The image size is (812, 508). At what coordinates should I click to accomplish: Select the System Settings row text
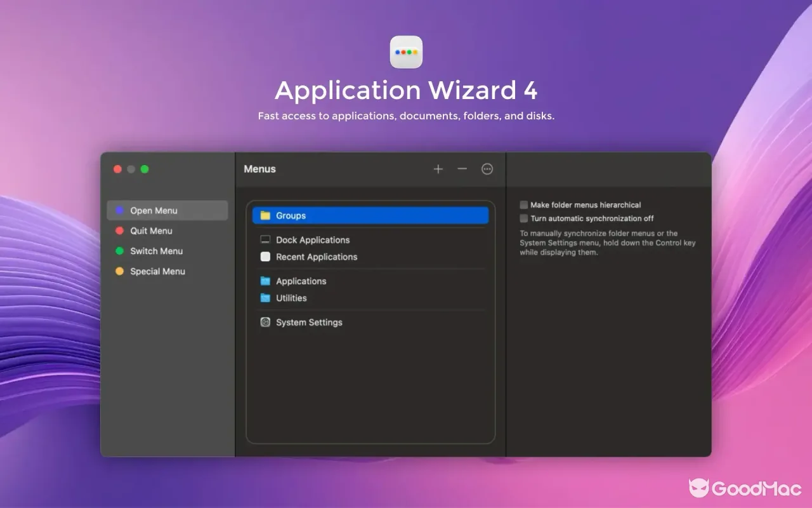pos(309,323)
